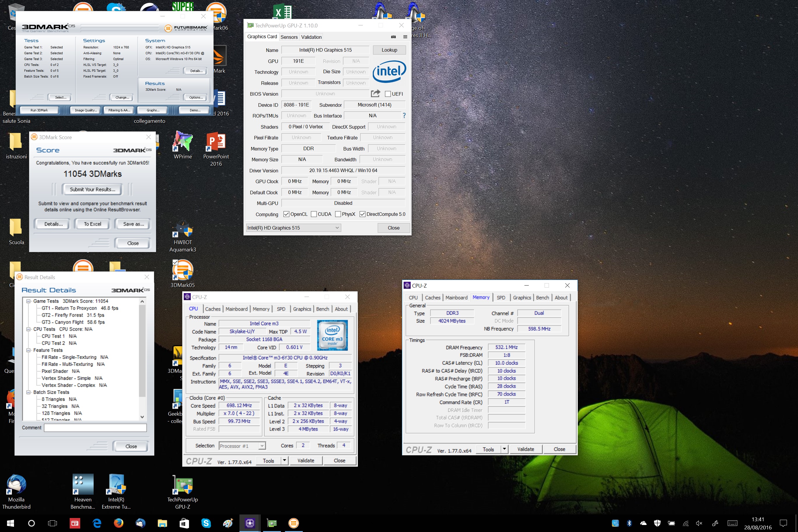Open the HWBOT Aquamark3 desktop shortcut

[x=183, y=237]
